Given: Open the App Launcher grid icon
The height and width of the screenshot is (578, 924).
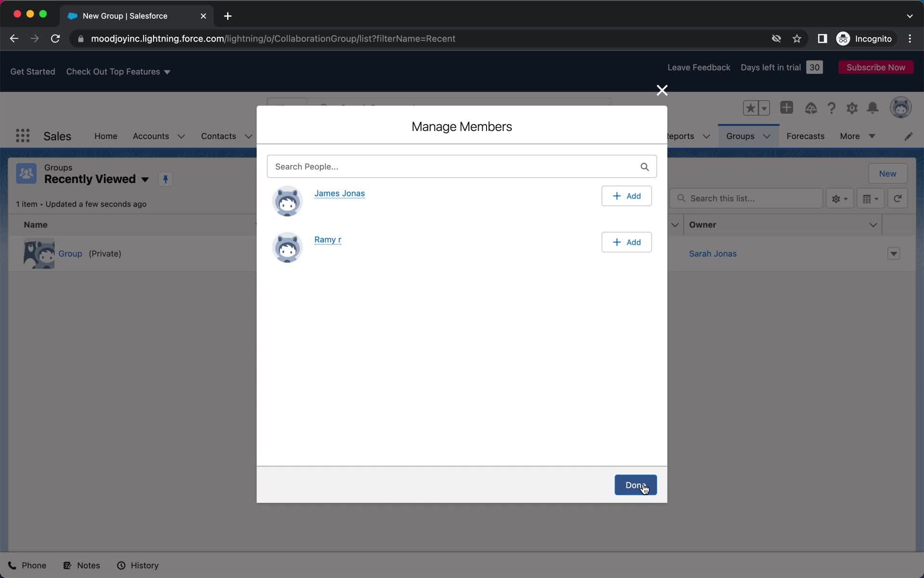Looking at the screenshot, I should click(23, 136).
